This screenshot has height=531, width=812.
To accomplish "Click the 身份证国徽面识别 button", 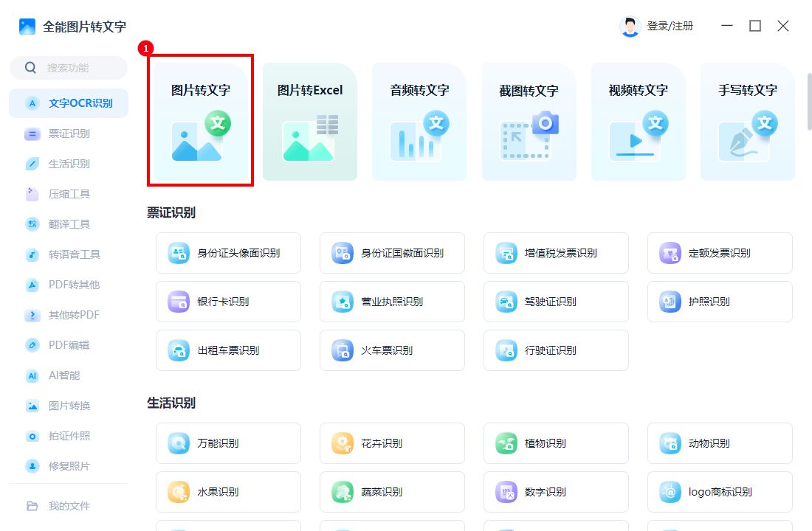I will [x=392, y=253].
